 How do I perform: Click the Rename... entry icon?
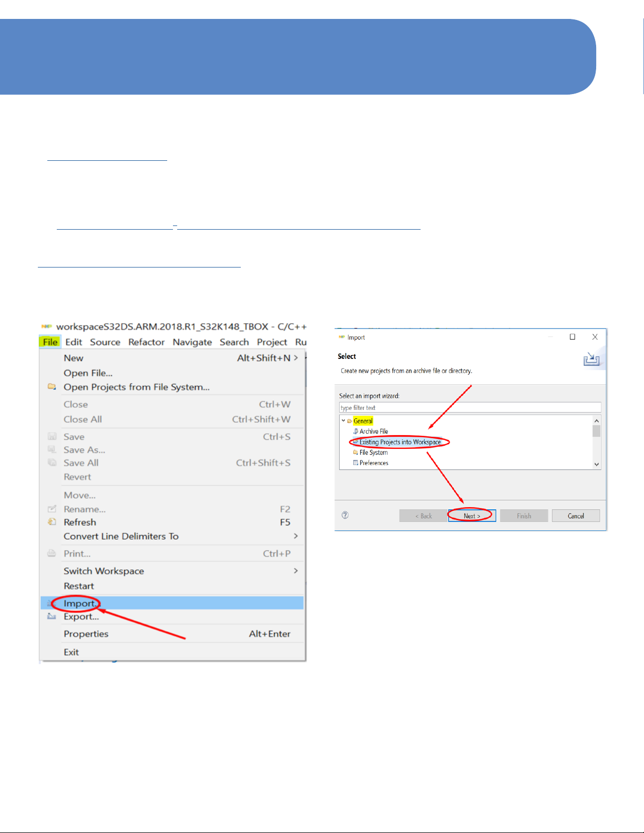click(x=52, y=509)
